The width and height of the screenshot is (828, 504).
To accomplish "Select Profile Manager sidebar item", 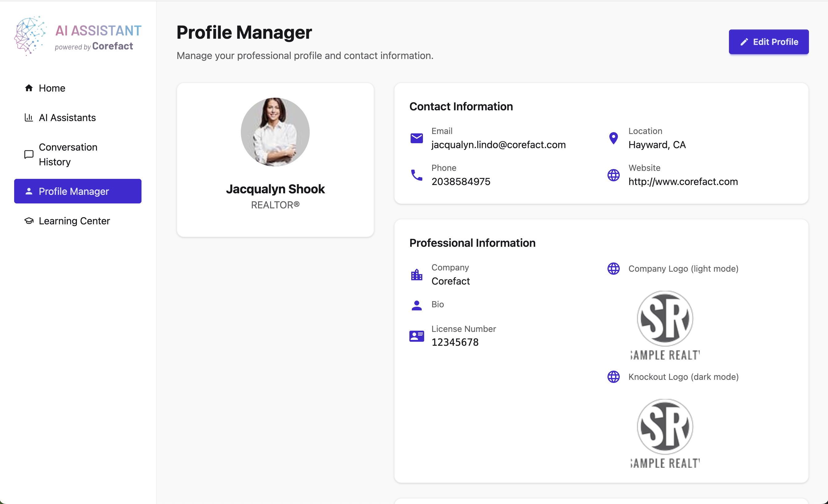I will pos(78,191).
